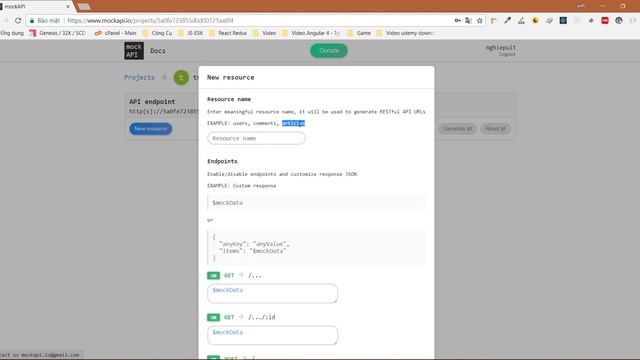Click the New resource button

pos(151,129)
